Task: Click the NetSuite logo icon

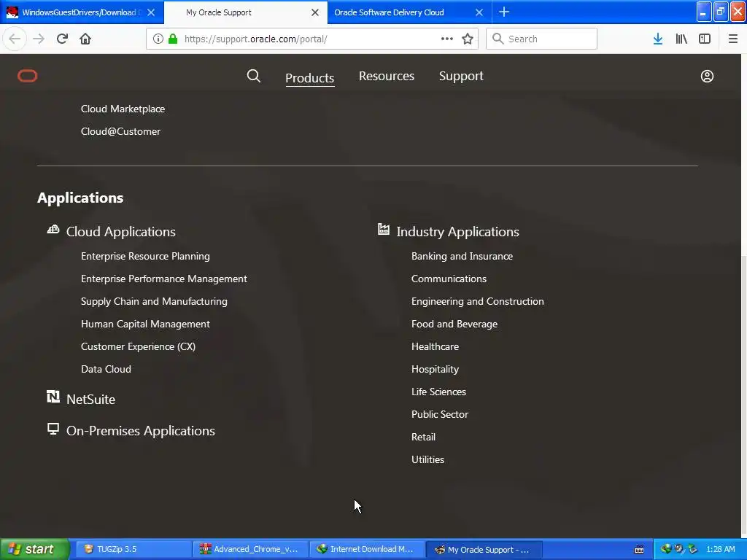Action: [53, 397]
